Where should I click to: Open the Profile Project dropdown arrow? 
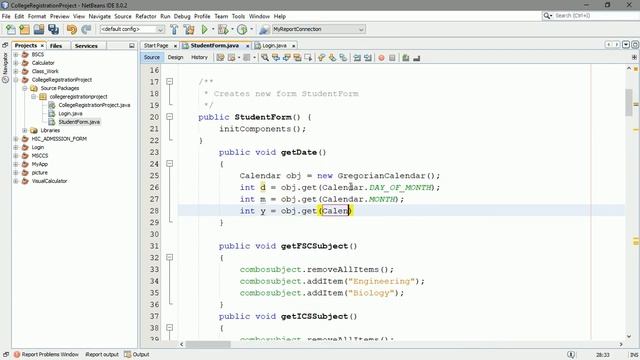[x=251, y=29]
